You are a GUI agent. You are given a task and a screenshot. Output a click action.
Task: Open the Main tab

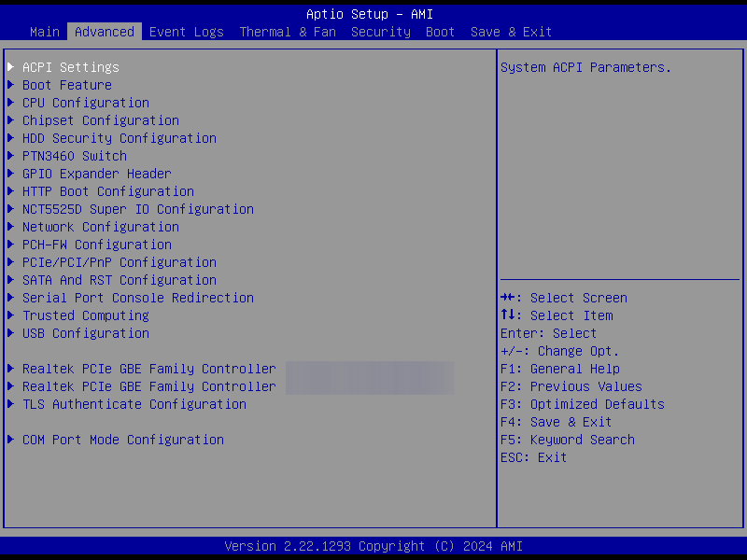45,32
